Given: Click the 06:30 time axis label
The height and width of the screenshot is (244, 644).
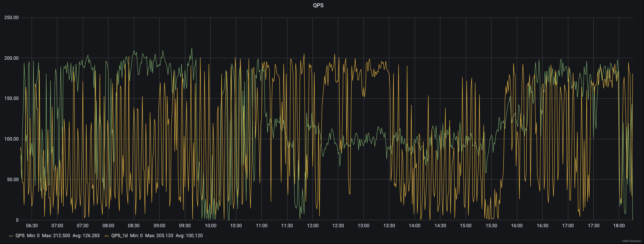Looking at the screenshot, I should (32, 225).
